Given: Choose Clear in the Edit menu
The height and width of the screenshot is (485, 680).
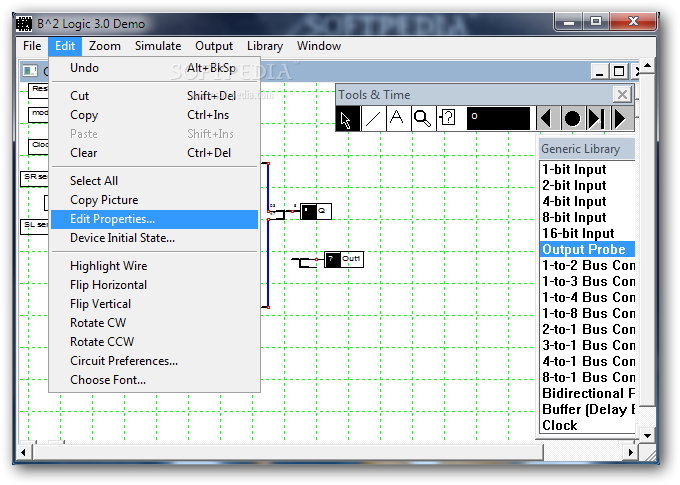Looking at the screenshot, I should coord(154,153).
